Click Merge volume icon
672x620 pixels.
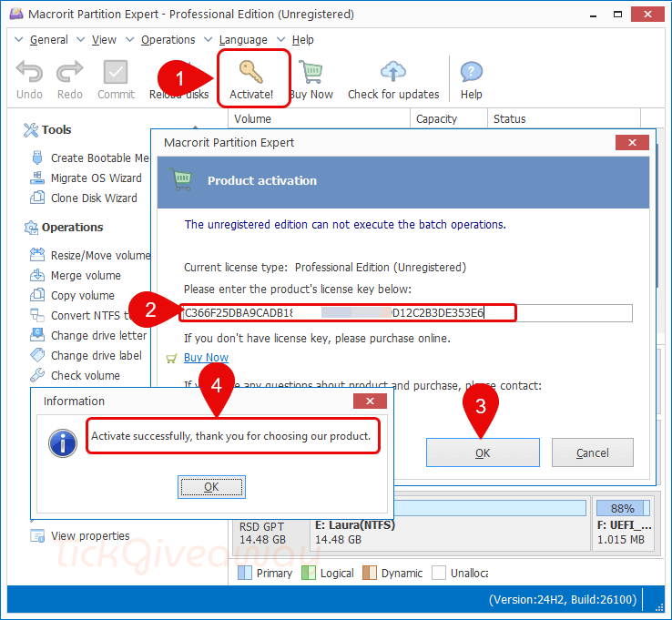pos(37,275)
